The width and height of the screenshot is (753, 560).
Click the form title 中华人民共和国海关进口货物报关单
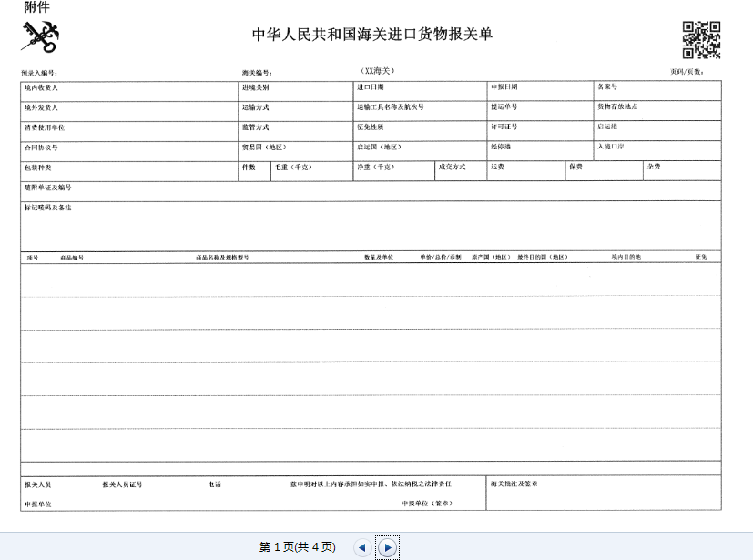pos(372,35)
